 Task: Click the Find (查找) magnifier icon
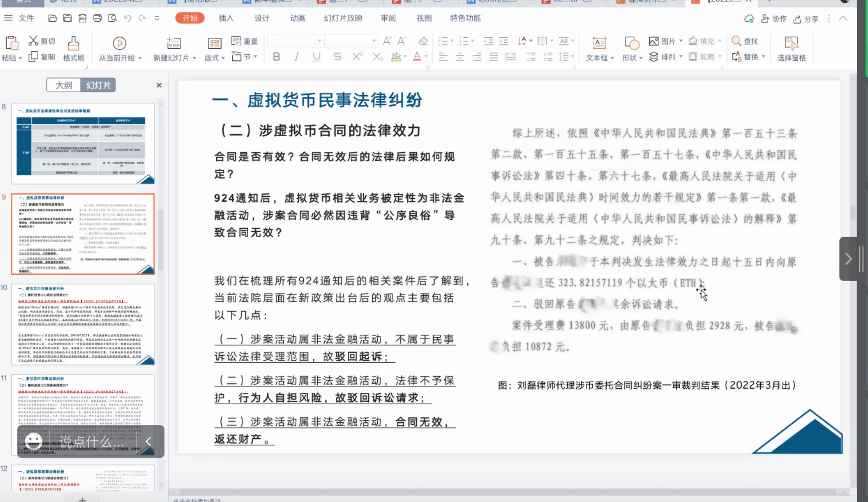(x=736, y=41)
